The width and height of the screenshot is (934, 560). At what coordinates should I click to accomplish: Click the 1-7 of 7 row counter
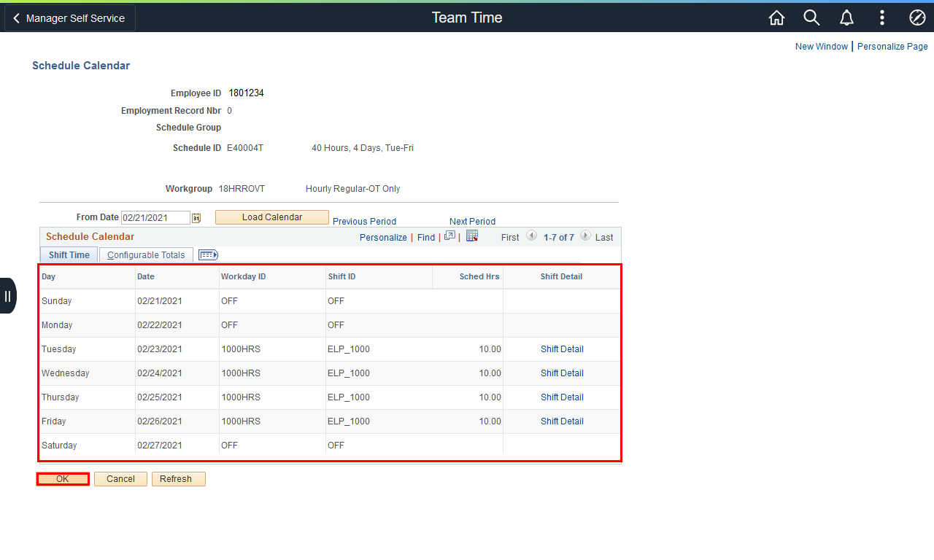click(559, 238)
